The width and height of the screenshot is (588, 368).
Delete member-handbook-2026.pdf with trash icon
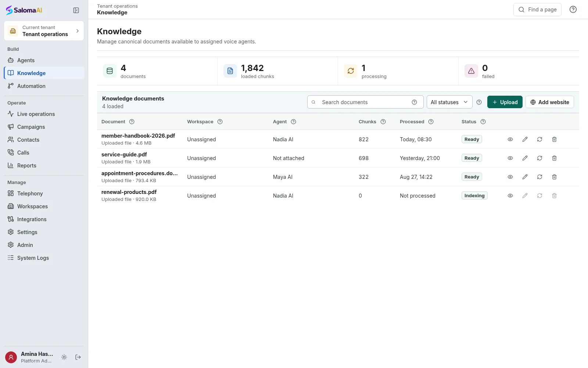click(554, 139)
